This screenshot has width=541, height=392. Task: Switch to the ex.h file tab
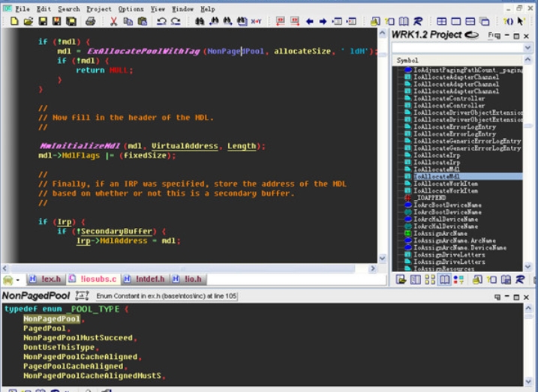48,279
